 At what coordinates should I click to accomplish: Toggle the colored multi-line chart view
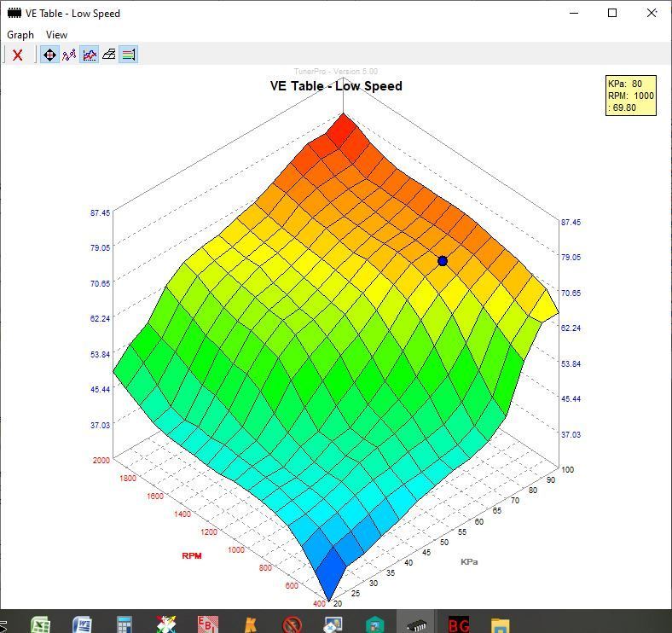pos(90,55)
